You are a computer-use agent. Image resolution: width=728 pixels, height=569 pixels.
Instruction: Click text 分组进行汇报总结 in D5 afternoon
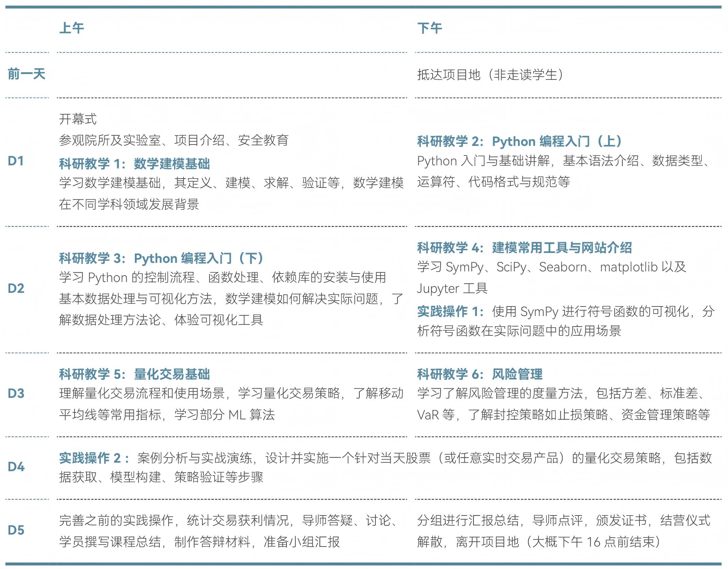[x=468, y=521]
